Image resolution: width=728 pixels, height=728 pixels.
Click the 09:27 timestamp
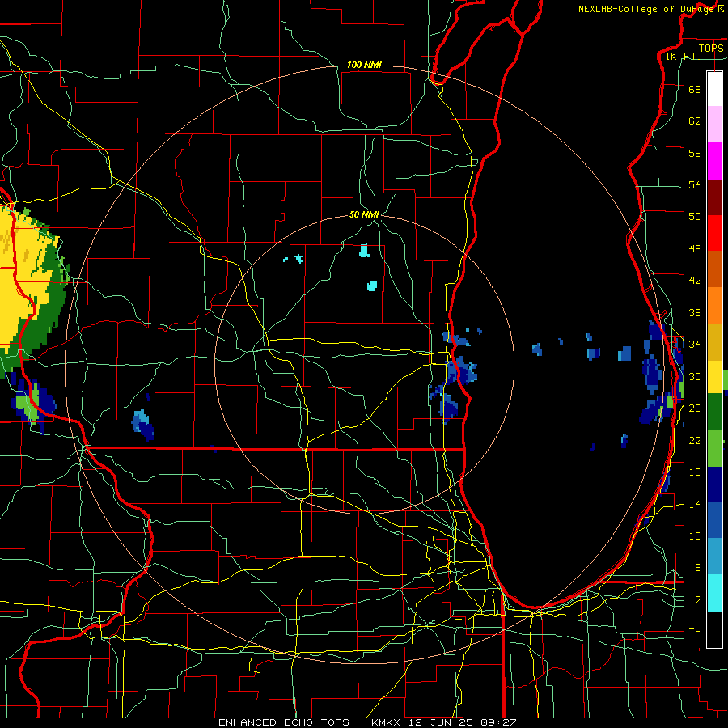point(499,722)
